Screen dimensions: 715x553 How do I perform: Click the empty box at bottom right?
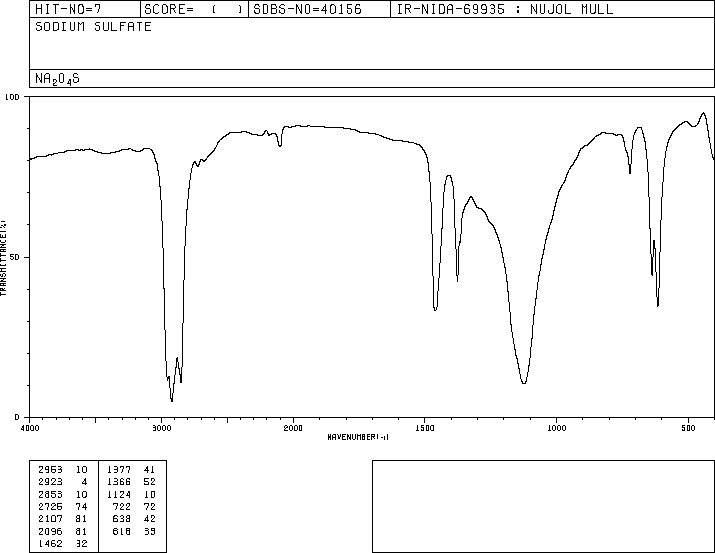[543, 506]
